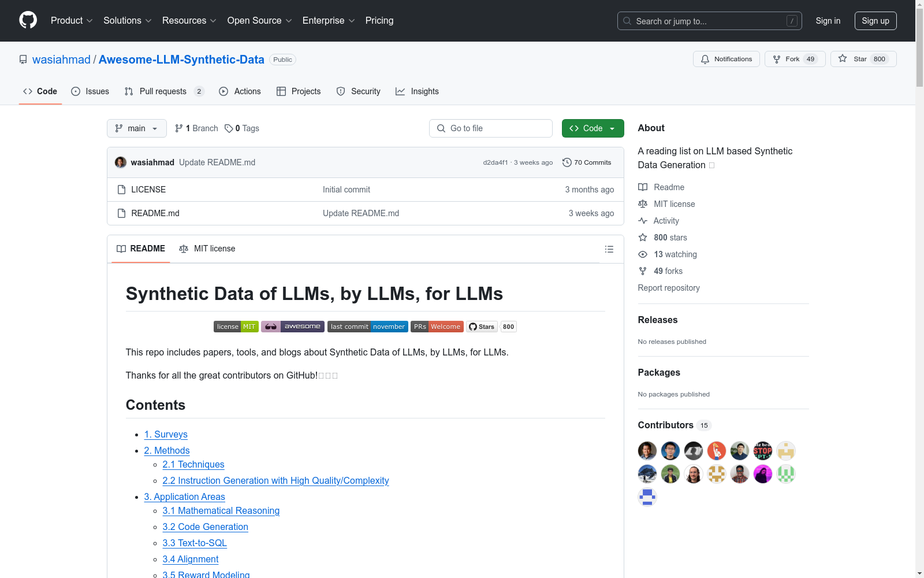
Task: Switch to the Security tab
Action: tap(358, 91)
